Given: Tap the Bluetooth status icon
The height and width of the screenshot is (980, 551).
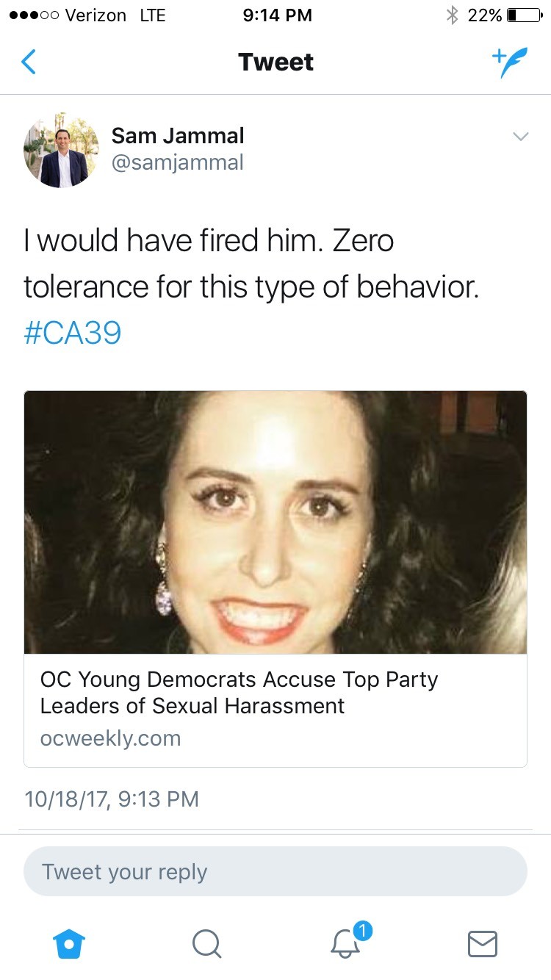Looking at the screenshot, I should click(x=453, y=15).
